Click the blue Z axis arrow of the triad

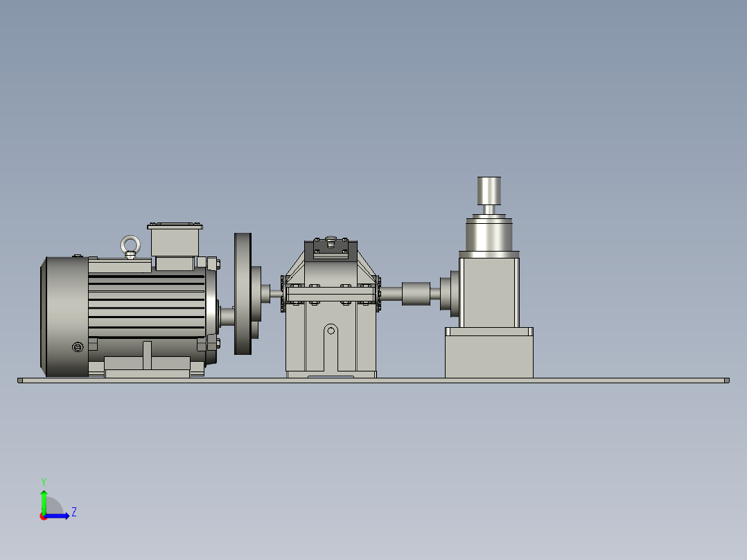[x=58, y=516]
